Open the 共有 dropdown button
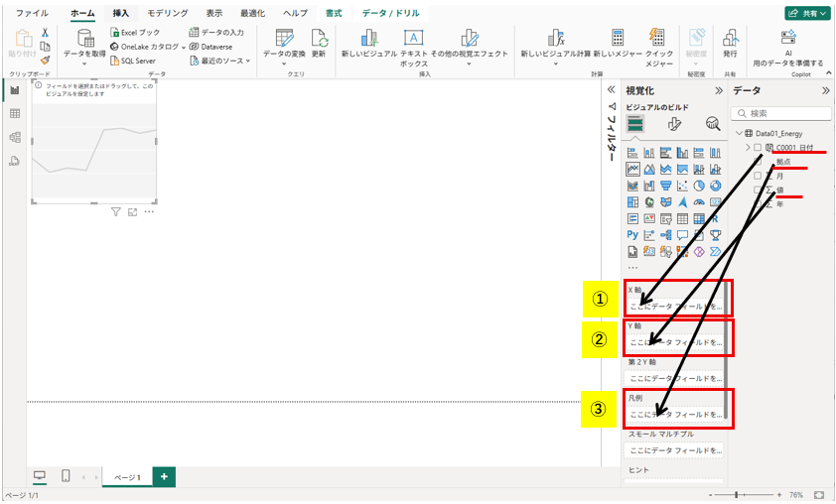The image size is (836, 504). tap(807, 13)
